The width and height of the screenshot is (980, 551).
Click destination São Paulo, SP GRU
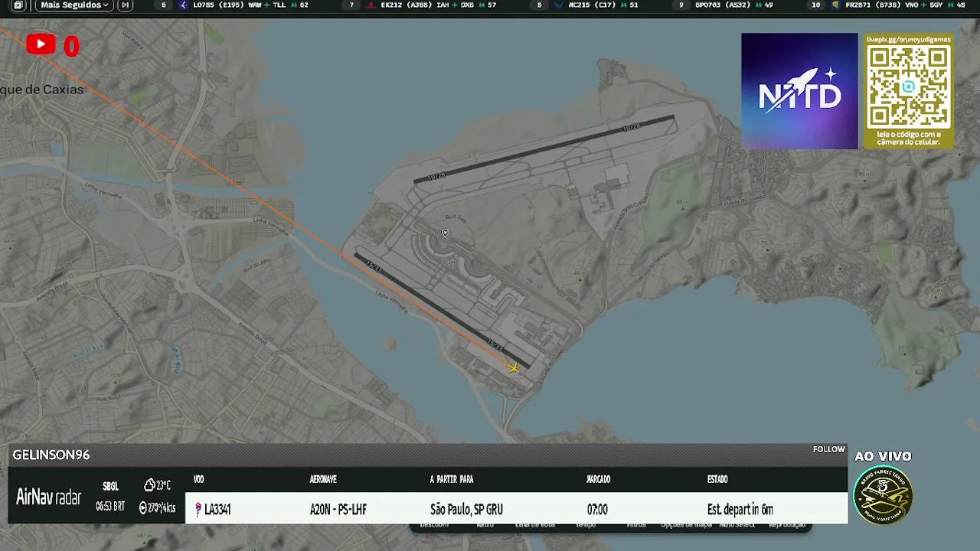(466, 510)
